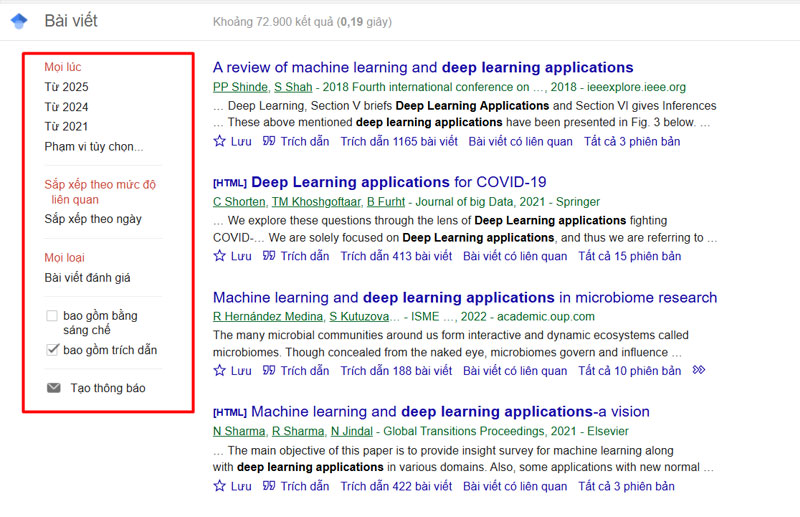Viewport: 800px width, 517px height.
Task: Click star icon on the COVID-19 result
Action: 220,256
